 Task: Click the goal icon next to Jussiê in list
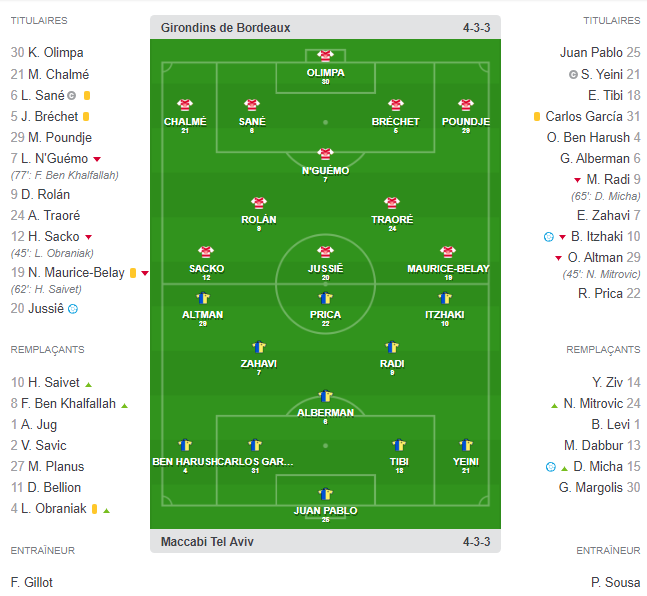[73, 309]
